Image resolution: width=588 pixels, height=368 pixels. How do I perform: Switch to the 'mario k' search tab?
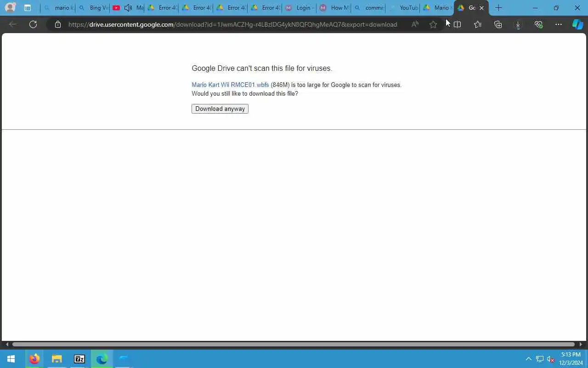pos(58,8)
